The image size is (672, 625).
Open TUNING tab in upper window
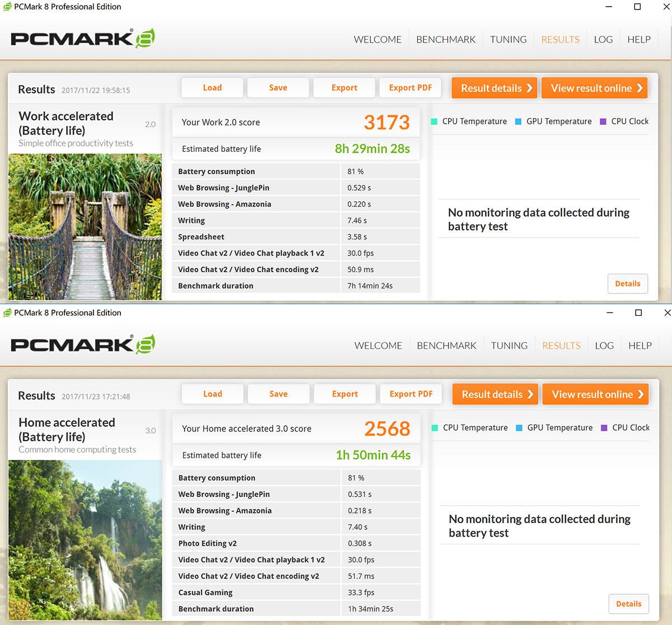click(x=508, y=39)
